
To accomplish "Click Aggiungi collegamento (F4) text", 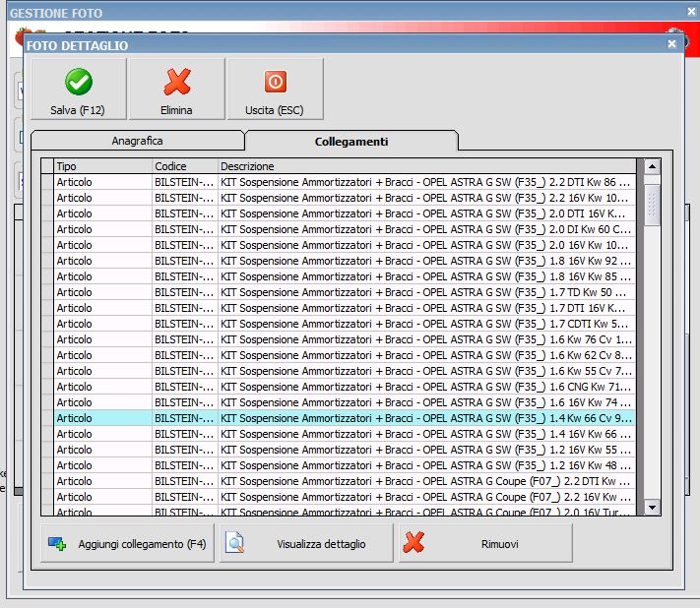I will coord(142,544).
